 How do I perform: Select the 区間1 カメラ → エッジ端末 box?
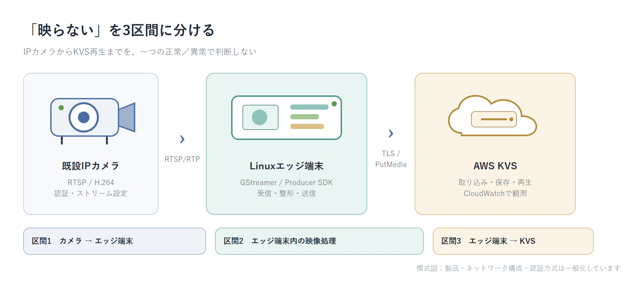click(x=115, y=241)
